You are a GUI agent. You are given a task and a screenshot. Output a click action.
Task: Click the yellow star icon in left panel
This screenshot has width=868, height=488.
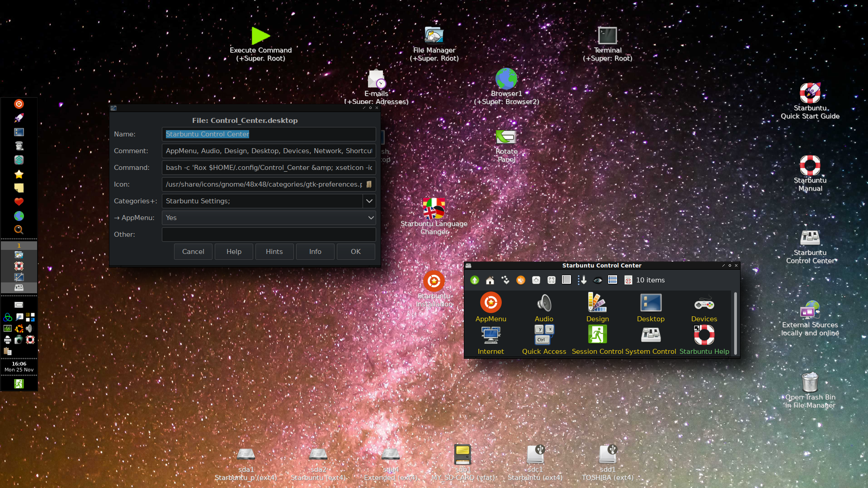coord(19,174)
